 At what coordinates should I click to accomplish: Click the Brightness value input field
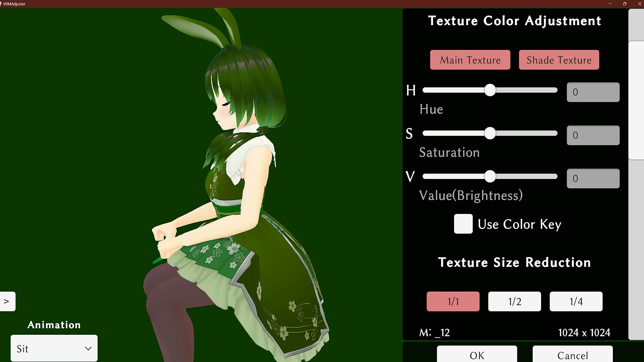coord(593,179)
